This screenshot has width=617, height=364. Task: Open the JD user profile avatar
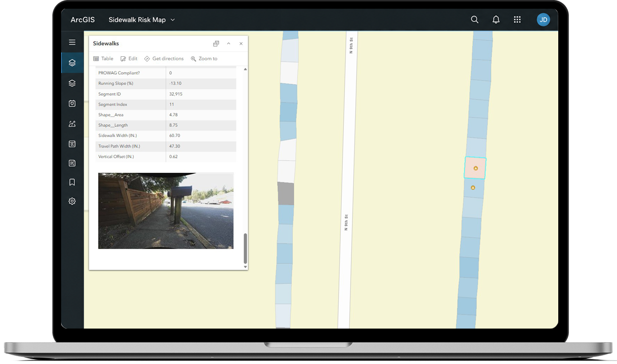click(543, 20)
